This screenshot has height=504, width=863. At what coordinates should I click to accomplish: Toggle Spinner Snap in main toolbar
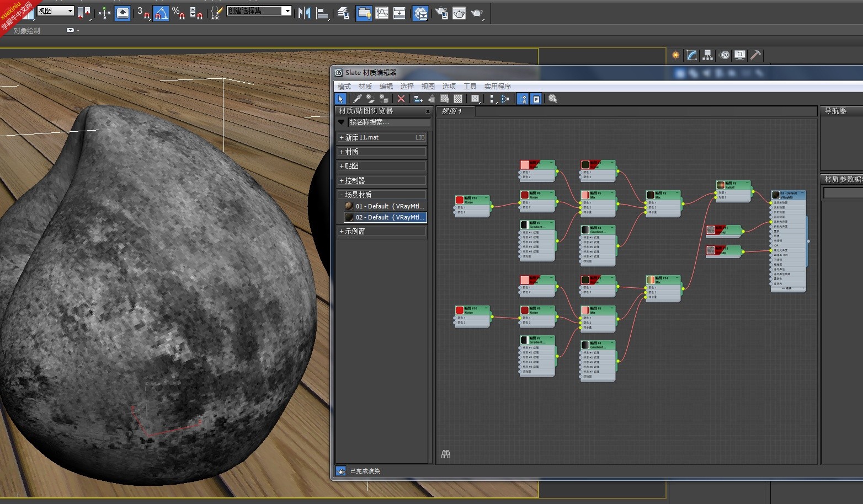[x=196, y=13]
